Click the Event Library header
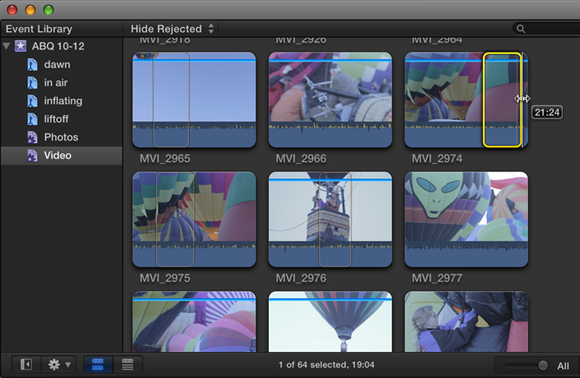Viewport: 580px width, 378px height. coord(39,29)
